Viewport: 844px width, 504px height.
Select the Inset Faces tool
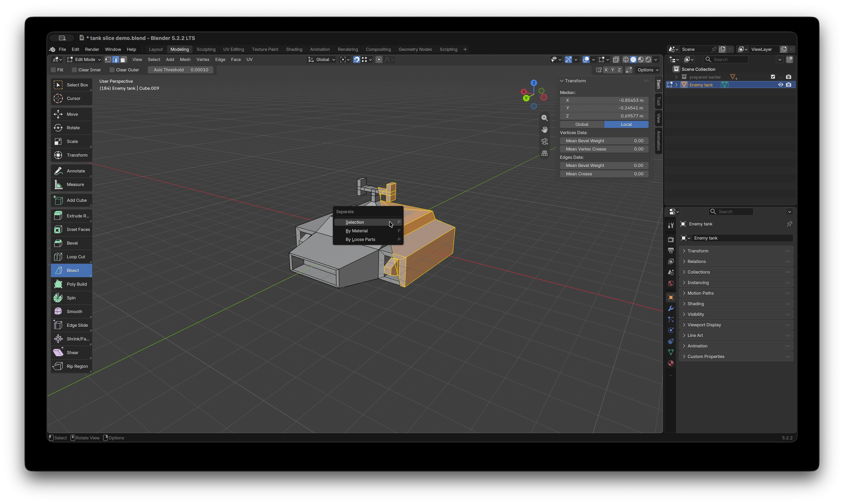point(71,229)
